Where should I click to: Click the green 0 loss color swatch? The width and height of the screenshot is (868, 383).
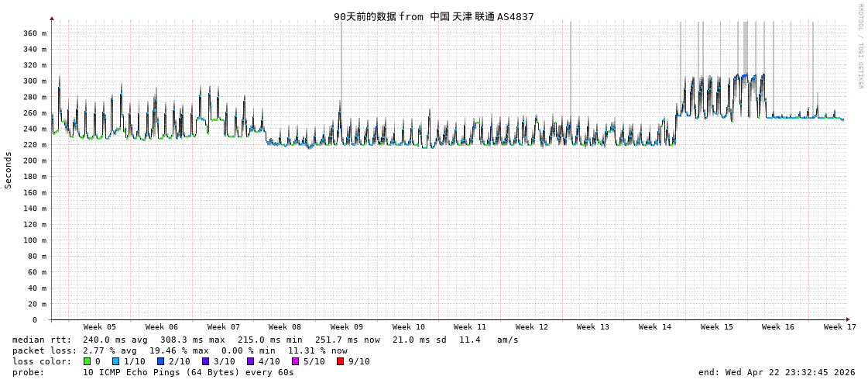[x=87, y=361]
